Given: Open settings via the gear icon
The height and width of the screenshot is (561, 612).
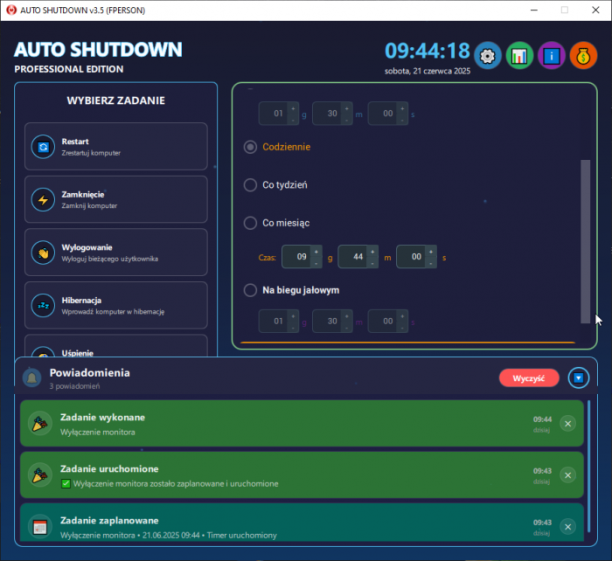Looking at the screenshot, I should click(487, 56).
